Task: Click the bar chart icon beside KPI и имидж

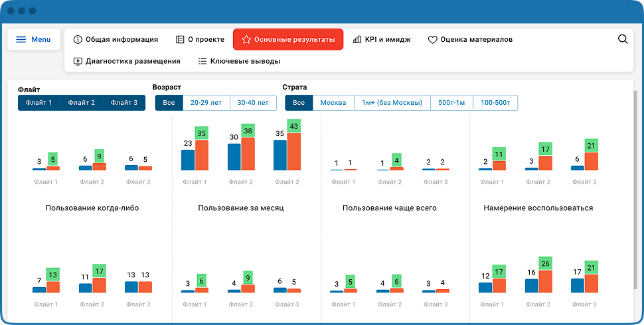Action: click(357, 40)
